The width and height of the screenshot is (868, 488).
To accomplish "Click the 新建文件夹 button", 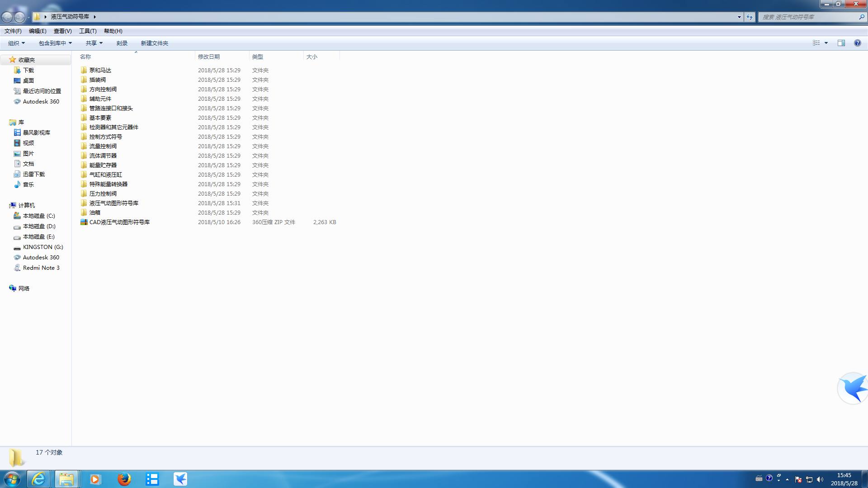I will pos(154,43).
